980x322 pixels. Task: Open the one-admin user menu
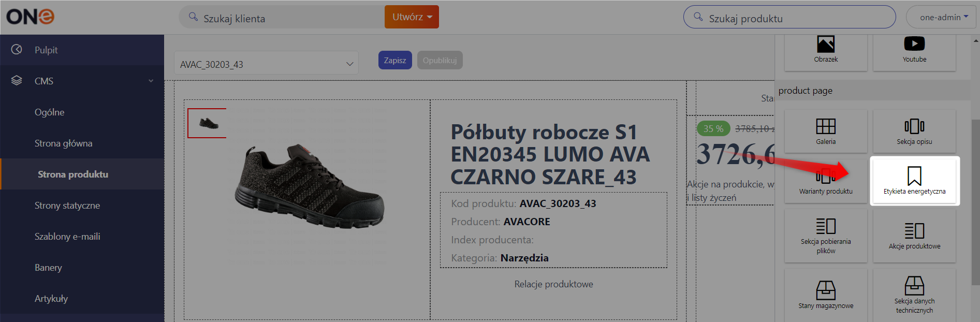pyautogui.click(x=941, y=17)
